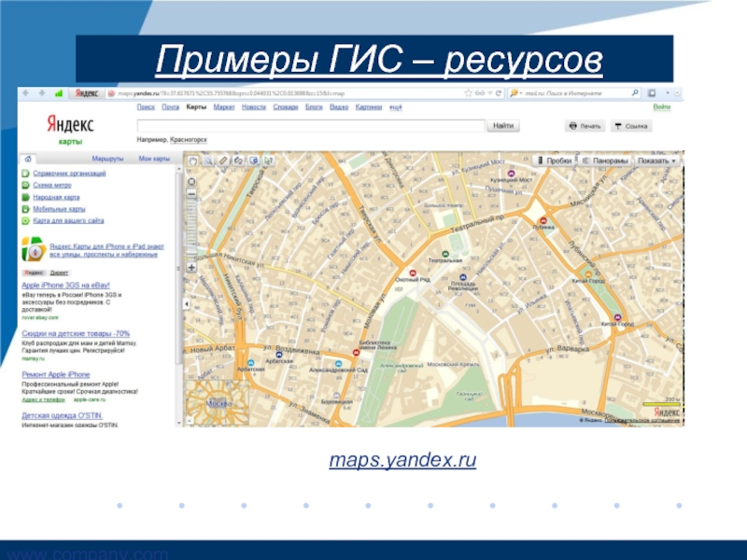Click the example Красногорск link
Viewport: 747px width, 560px height.
189,140
